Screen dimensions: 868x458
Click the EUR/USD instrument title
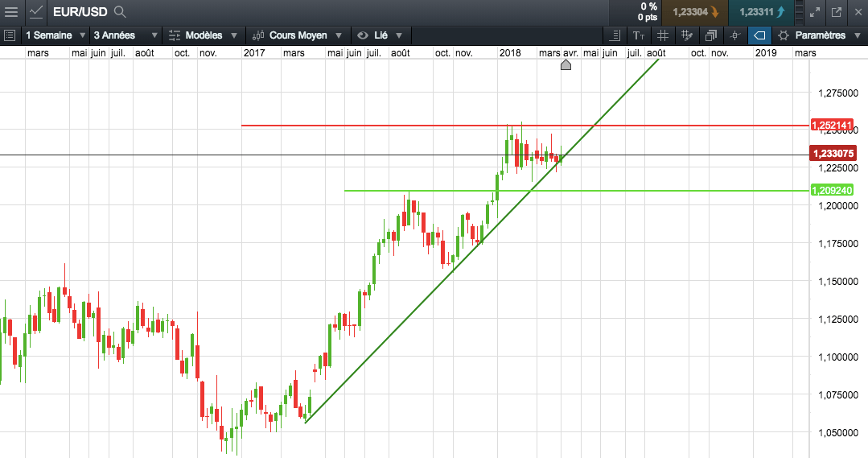tap(80, 11)
